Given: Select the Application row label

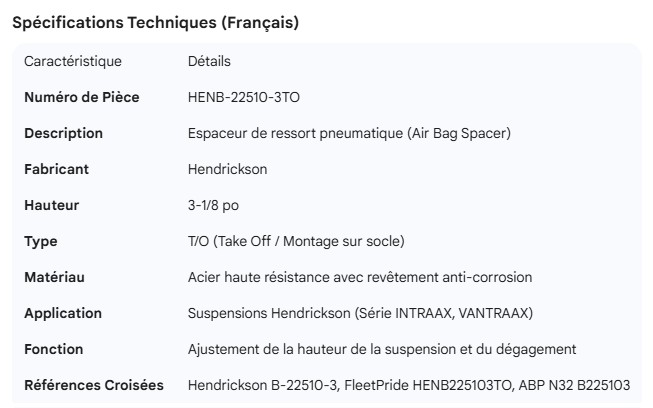Looking at the screenshot, I should point(62,314).
